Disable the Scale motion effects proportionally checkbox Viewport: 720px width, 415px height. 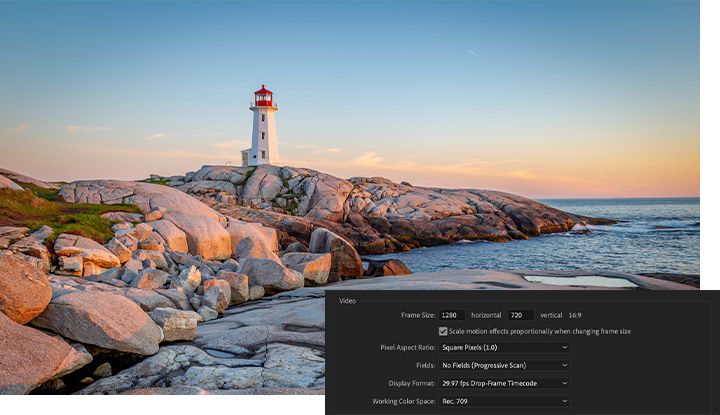click(443, 331)
